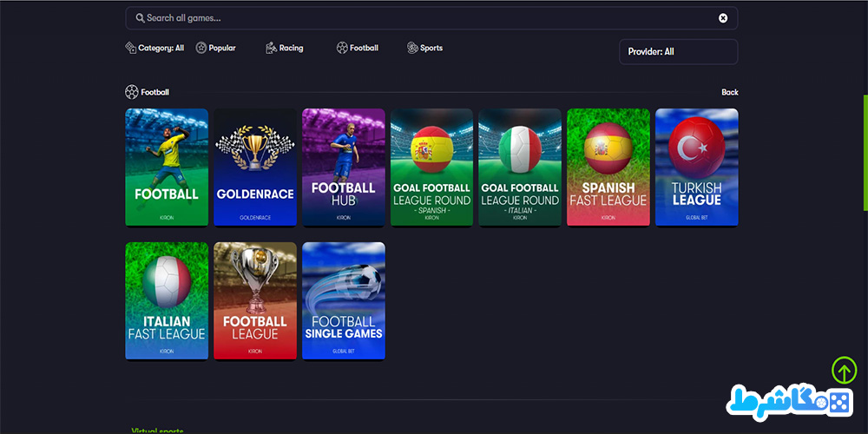The height and width of the screenshot is (434, 868).
Task: Clear the search with the X icon
Action: (x=723, y=18)
